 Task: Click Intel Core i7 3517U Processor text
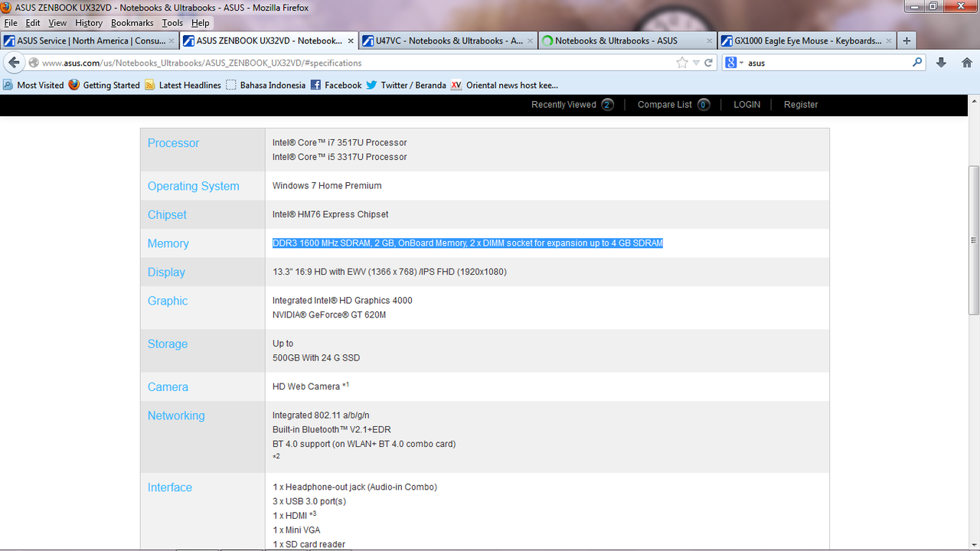340,142
